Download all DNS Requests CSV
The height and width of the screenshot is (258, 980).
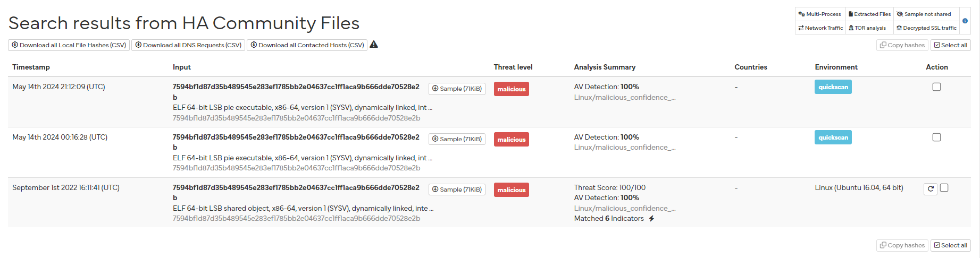188,45
